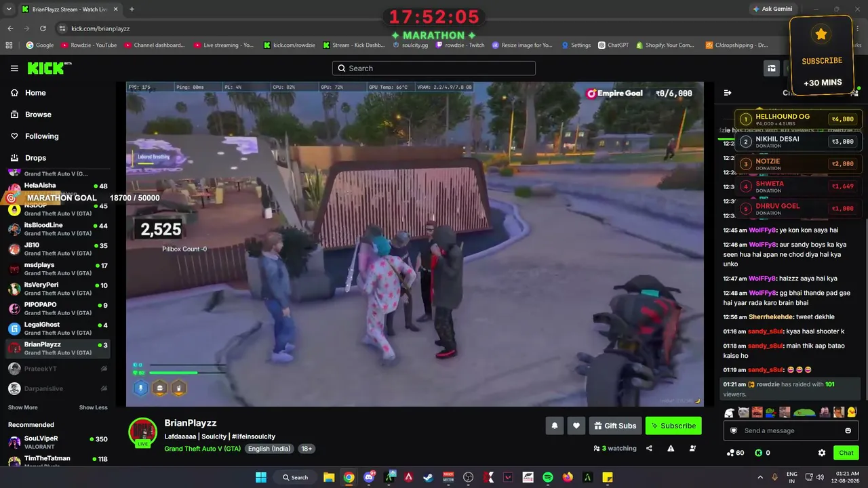Click the theatre mode layout icon
The image size is (868, 488).
coord(772,68)
